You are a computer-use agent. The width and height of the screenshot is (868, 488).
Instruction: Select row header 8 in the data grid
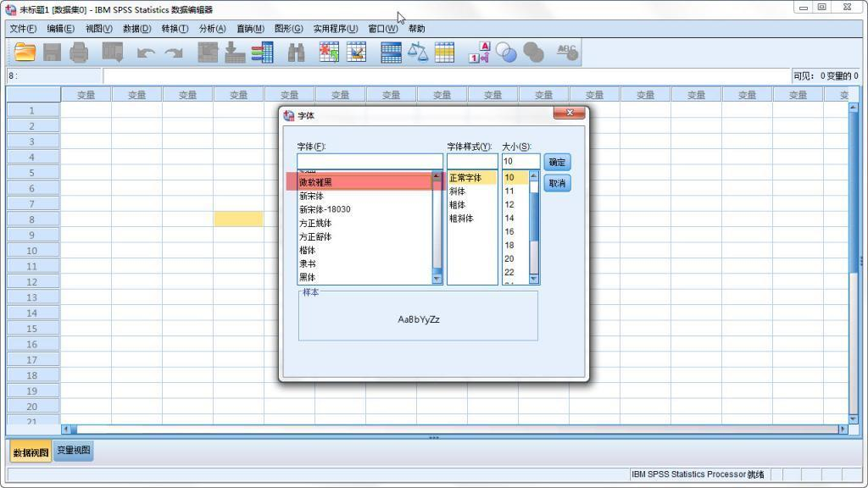(x=32, y=219)
